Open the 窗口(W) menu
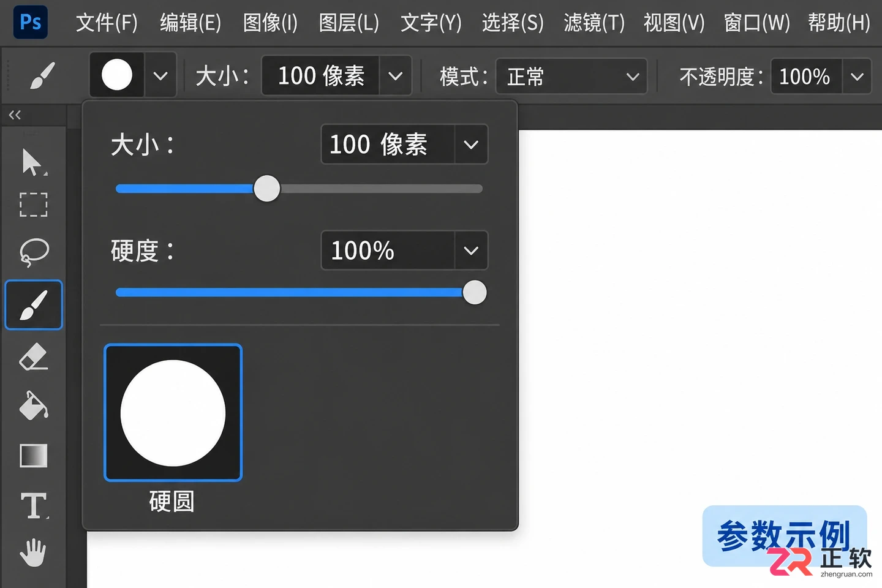The height and width of the screenshot is (588, 882). [757, 23]
